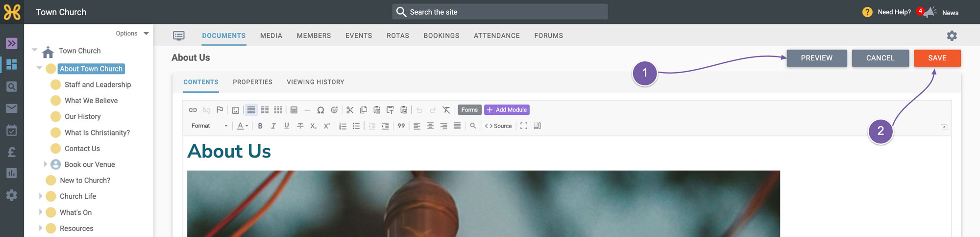Image resolution: width=980 pixels, height=237 pixels.
Task: Go to the Members section
Action: click(314, 36)
